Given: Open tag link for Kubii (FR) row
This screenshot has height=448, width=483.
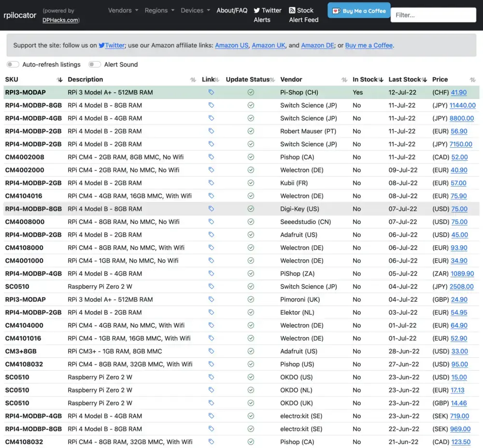Looking at the screenshot, I should (x=211, y=182).
